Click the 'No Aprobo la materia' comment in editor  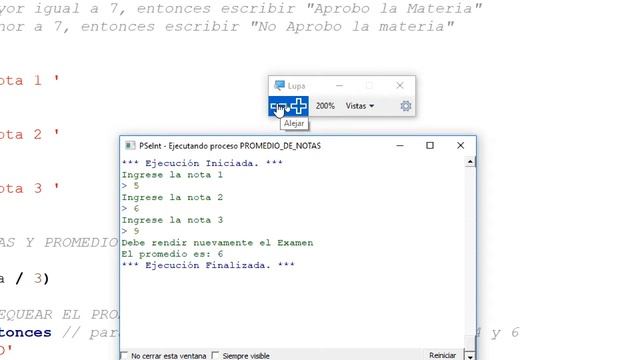click(352, 27)
